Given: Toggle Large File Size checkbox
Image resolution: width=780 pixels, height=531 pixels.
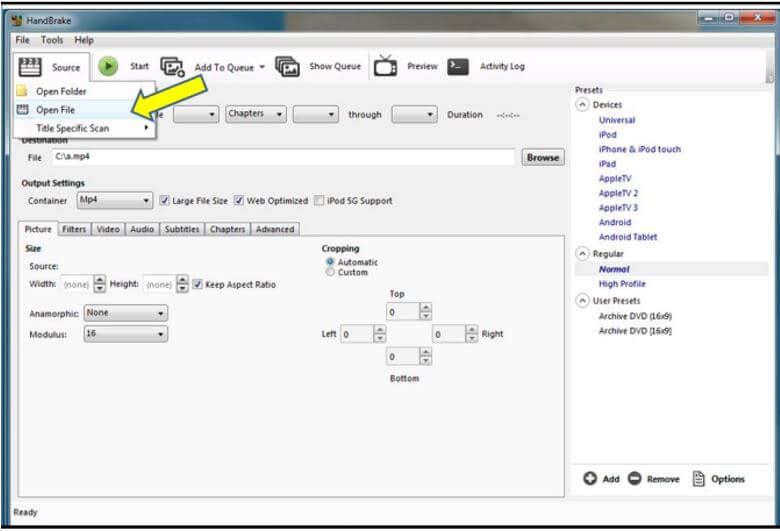Looking at the screenshot, I should click(x=164, y=201).
